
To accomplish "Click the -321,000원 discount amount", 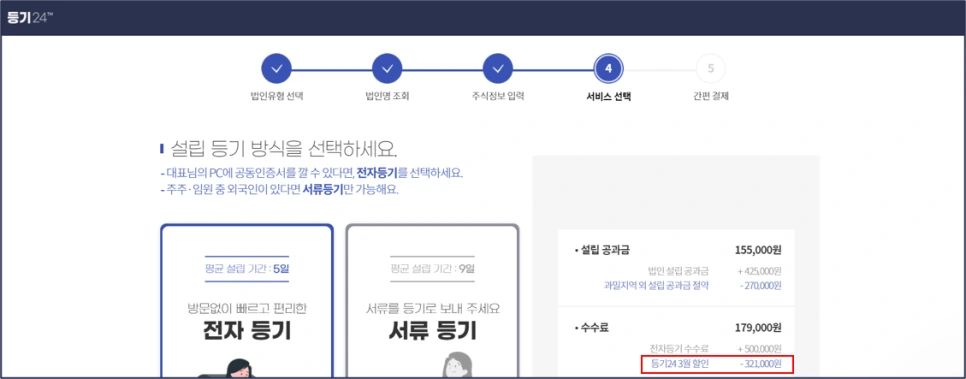I will (x=760, y=364).
